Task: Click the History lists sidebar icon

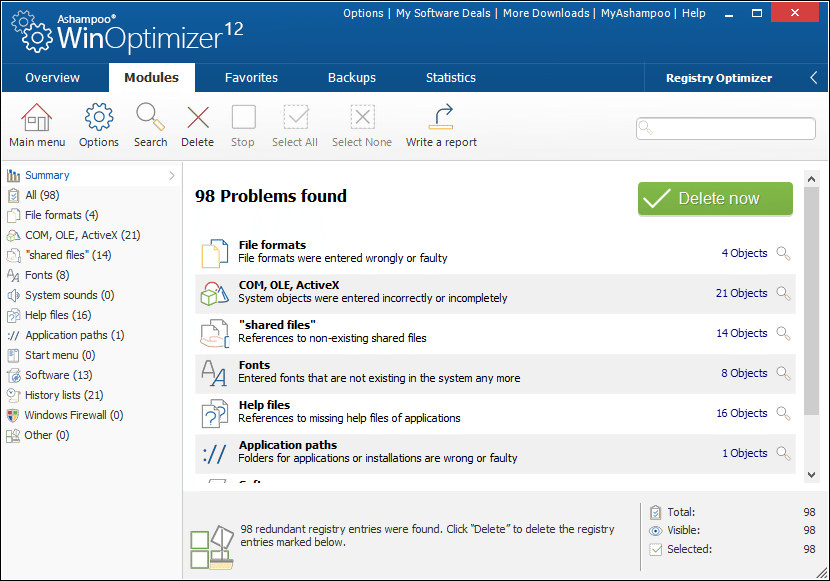Action: (13, 395)
